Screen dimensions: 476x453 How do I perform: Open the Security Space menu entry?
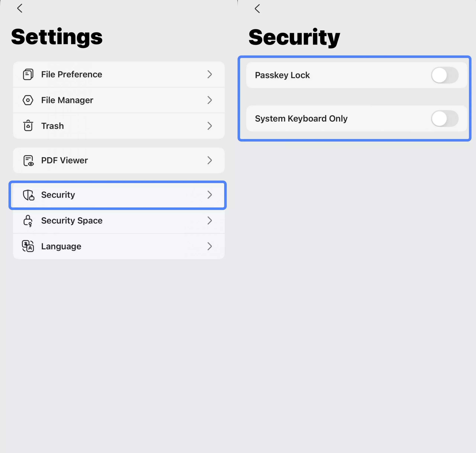tap(72, 221)
